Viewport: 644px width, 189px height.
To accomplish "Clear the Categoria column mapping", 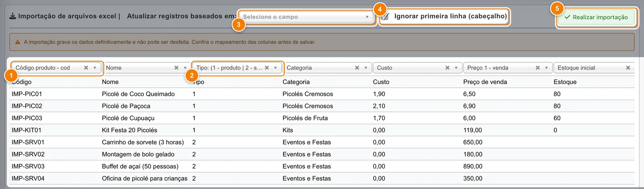I will pyautogui.click(x=357, y=68).
